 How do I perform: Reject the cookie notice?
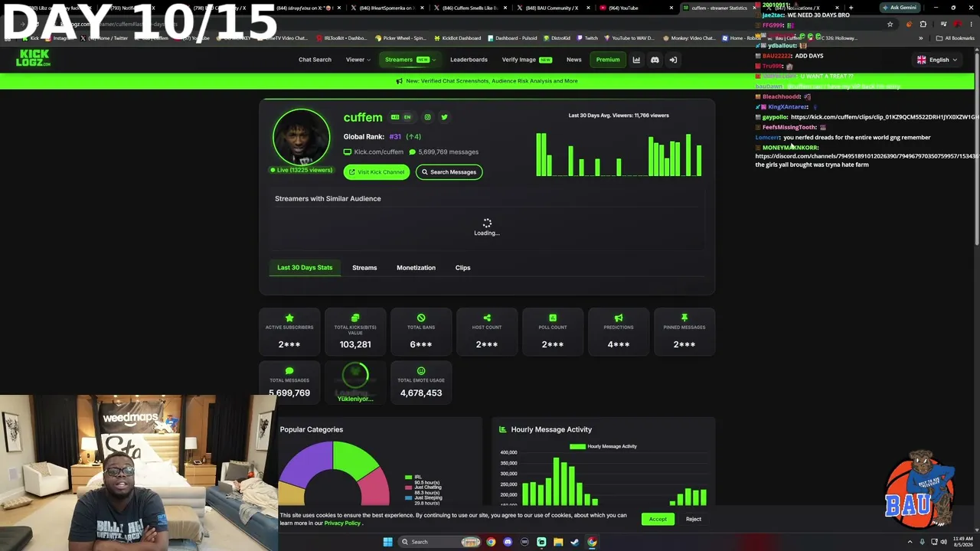[694, 519]
